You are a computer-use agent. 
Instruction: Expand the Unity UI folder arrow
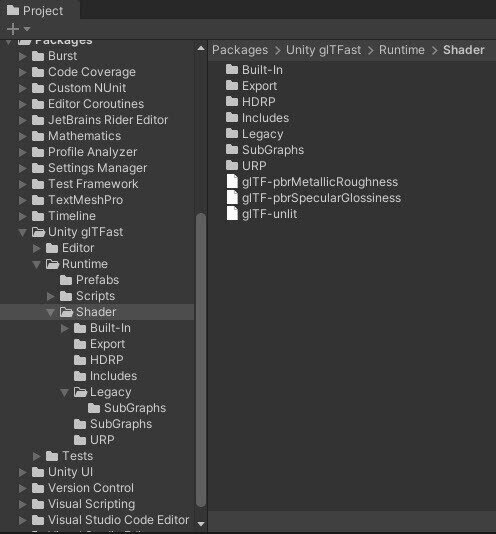(22, 472)
